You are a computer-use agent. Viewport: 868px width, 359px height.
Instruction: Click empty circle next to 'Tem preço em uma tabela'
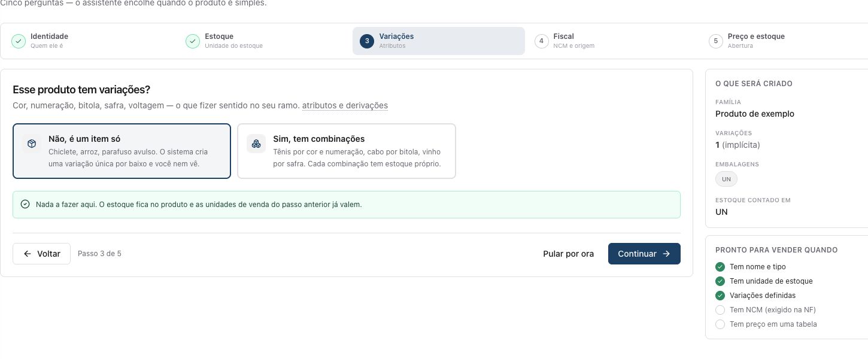click(720, 324)
